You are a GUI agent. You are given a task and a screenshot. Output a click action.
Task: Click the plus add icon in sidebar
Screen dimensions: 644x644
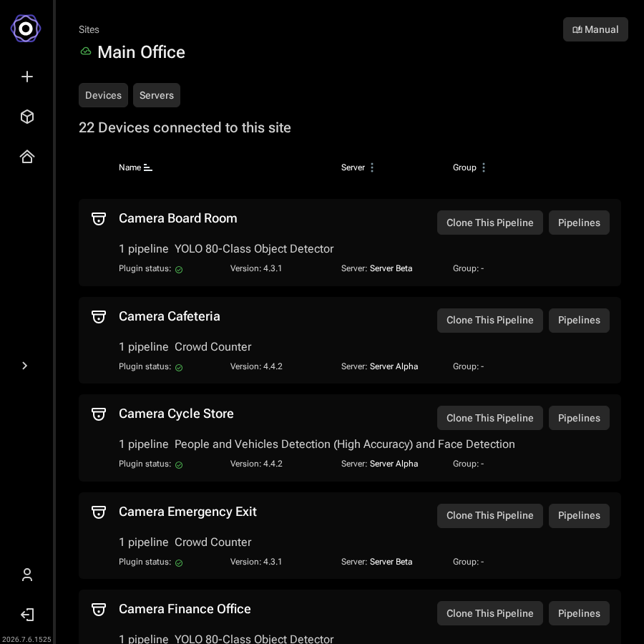tap(27, 77)
